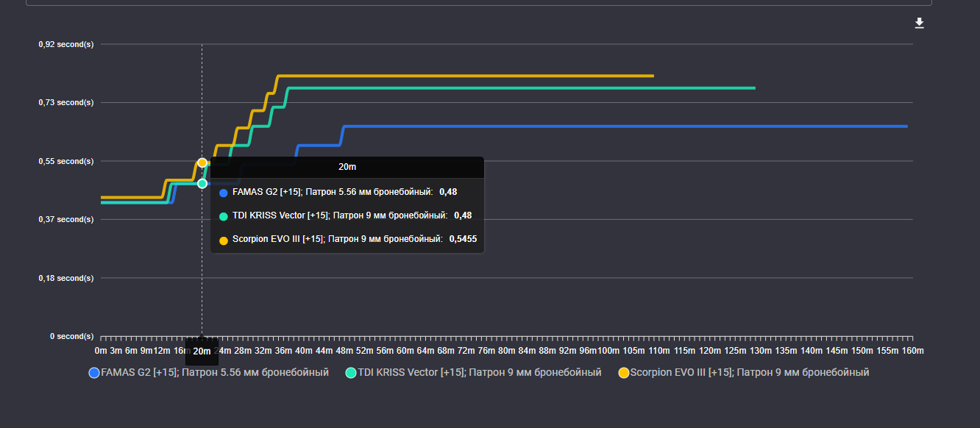Click the 0,37 second(s) y-axis label
Screen dimensions: 980x428
[66, 219]
